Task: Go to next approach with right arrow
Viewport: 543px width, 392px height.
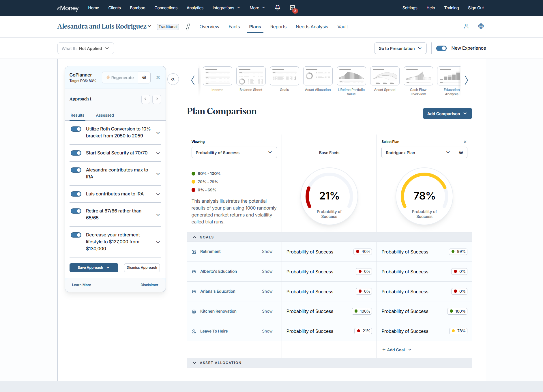Action: click(x=157, y=99)
